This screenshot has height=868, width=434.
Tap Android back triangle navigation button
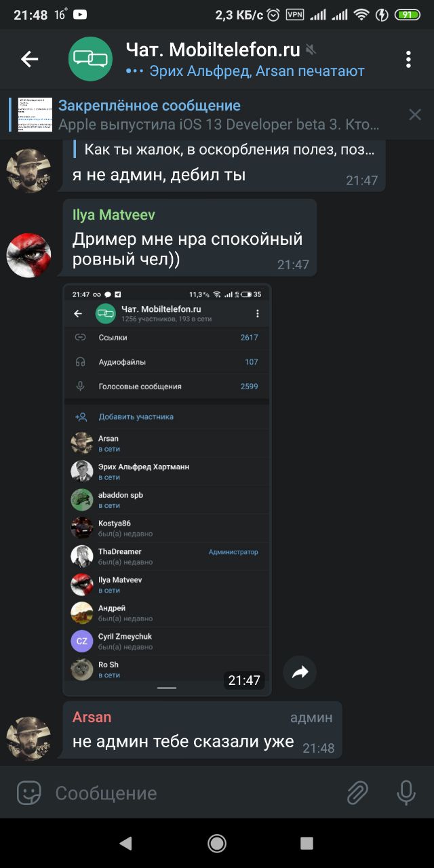click(125, 843)
